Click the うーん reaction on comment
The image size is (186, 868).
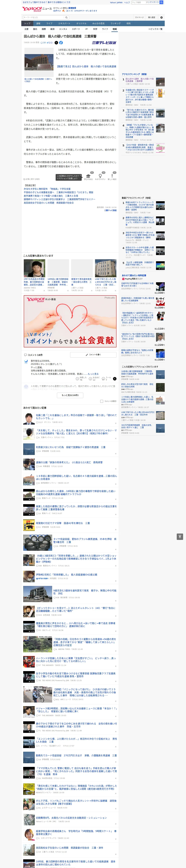pos(107,379)
